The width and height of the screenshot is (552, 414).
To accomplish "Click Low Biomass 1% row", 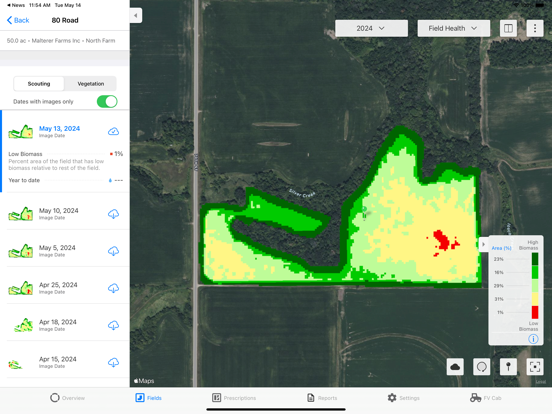I will tap(65, 154).
